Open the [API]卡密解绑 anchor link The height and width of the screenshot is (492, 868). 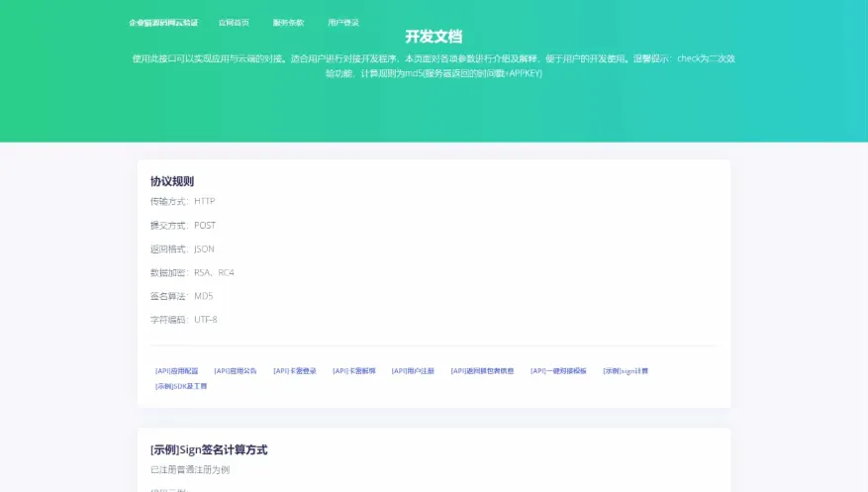[353, 371]
